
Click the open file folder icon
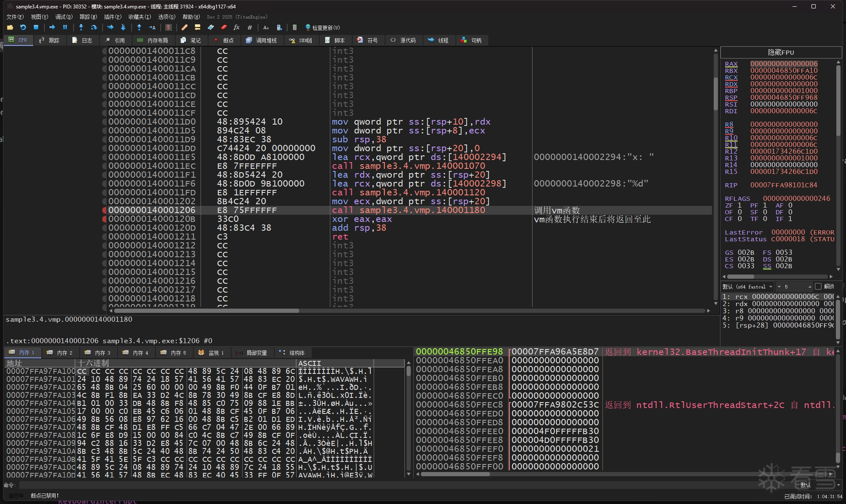(10, 27)
